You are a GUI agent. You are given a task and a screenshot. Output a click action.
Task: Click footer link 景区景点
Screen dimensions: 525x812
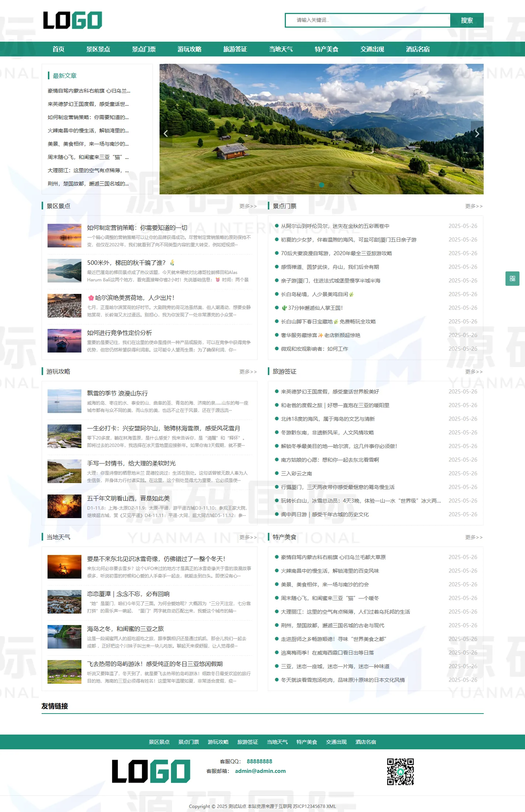[159, 742]
